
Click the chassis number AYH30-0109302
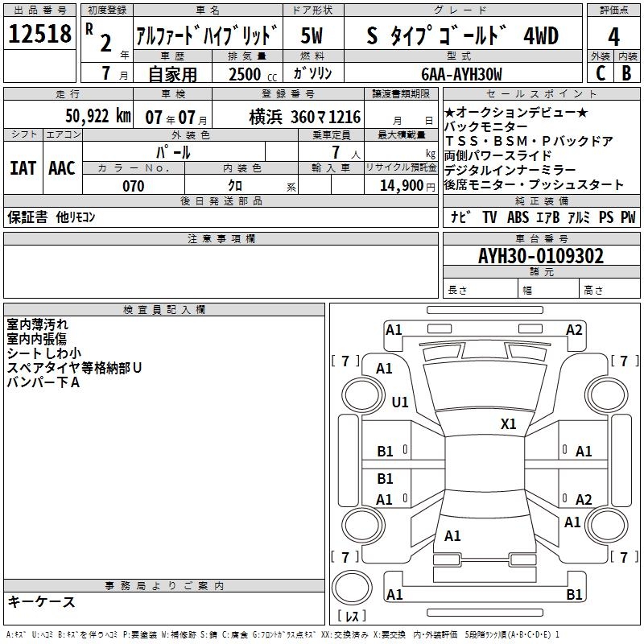[x=540, y=256]
